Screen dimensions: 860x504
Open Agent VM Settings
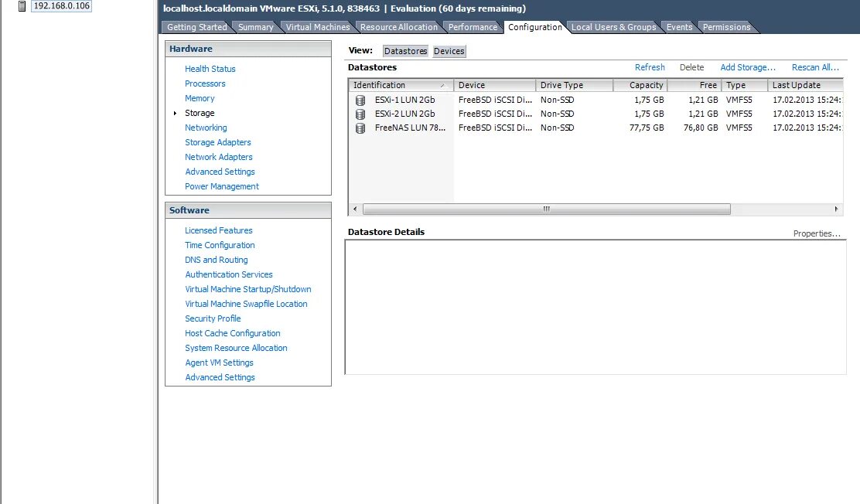click(219, 363)
